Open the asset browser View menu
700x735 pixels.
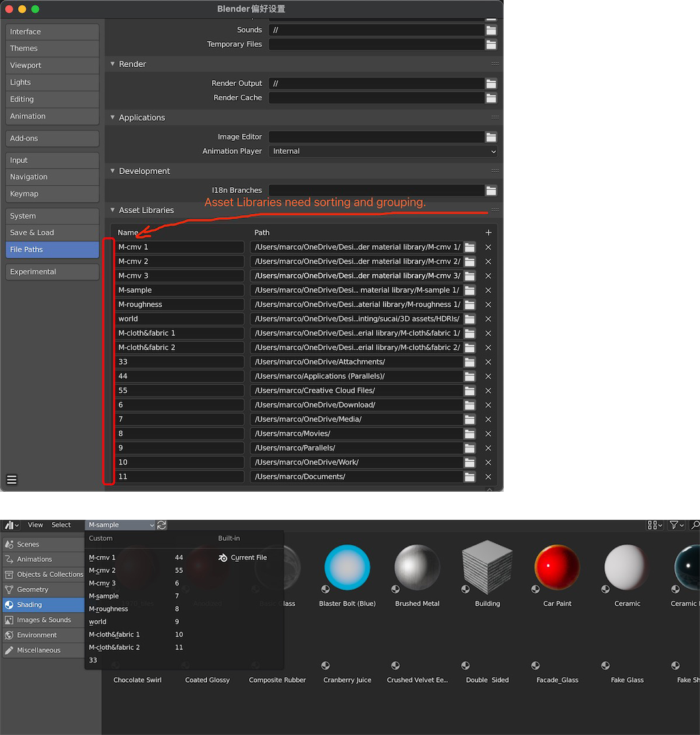click(35, 525)
